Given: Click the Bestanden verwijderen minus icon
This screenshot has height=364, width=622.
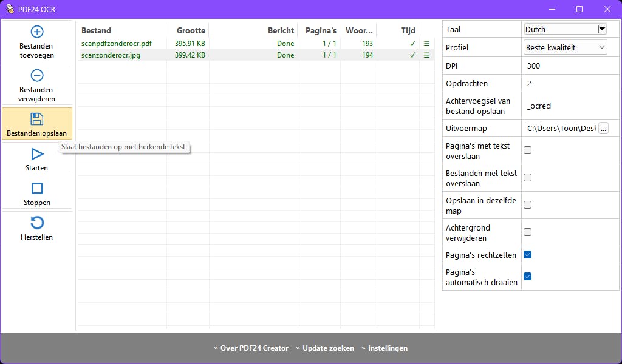Looking at the screenshot, I should [x=37, y=75].
